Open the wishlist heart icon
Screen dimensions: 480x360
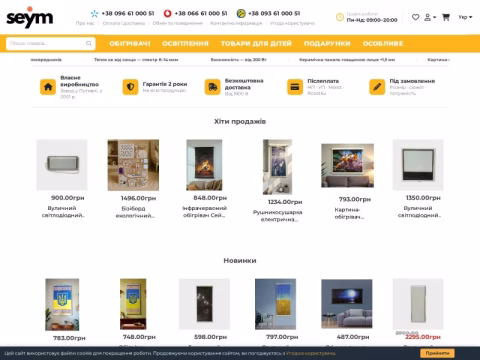pyautogui.click(x=415, y=17)
